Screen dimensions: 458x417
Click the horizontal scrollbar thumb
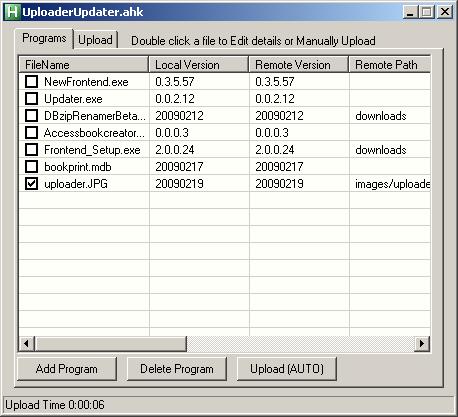click(110, 343)
